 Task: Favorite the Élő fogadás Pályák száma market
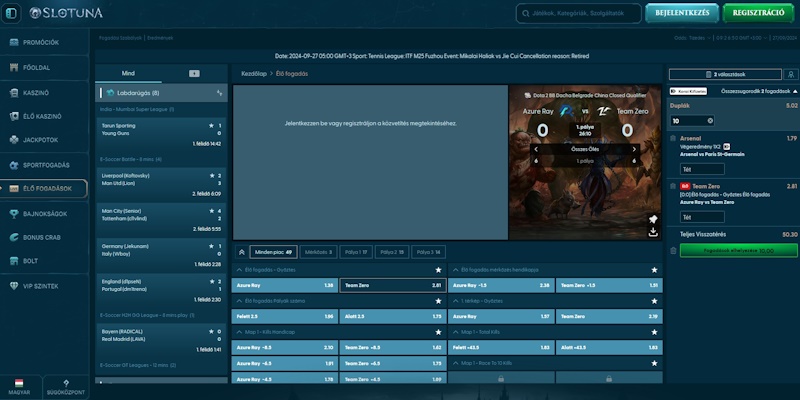[438, 301]
